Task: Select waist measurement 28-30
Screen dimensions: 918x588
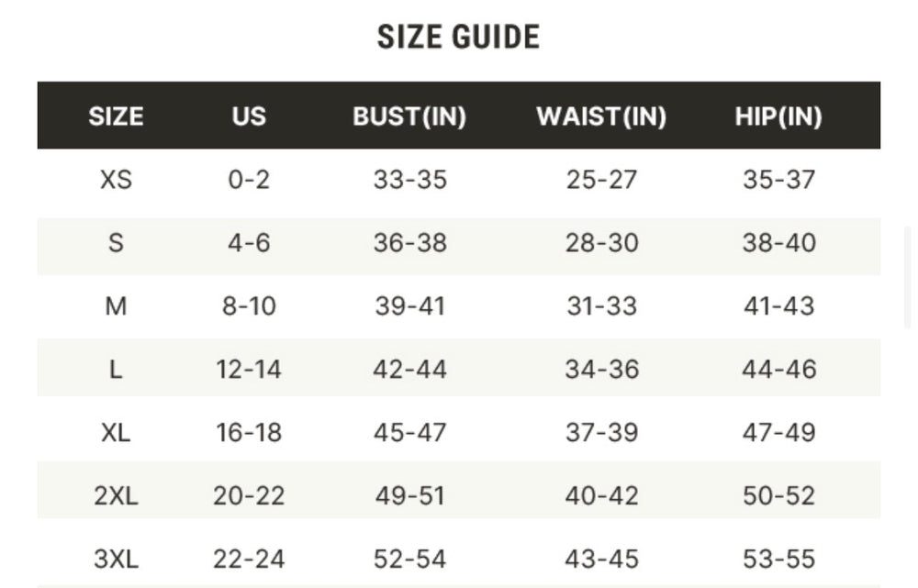Action: click(x=601, y=243)
